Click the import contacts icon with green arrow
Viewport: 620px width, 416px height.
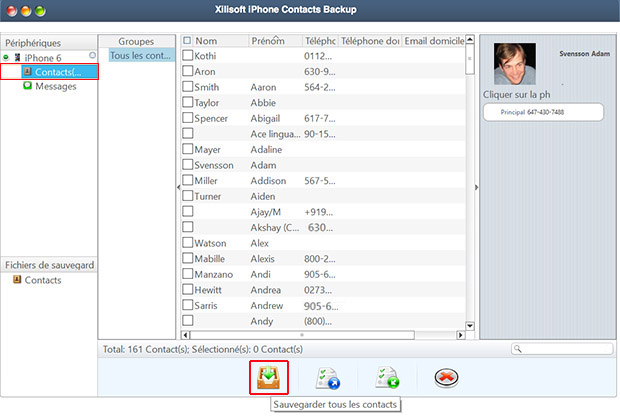pos(387,377)
